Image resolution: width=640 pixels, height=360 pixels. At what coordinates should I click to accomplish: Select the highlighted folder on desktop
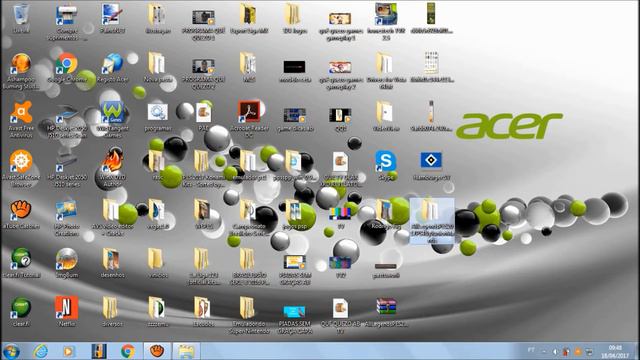point(432,221)
